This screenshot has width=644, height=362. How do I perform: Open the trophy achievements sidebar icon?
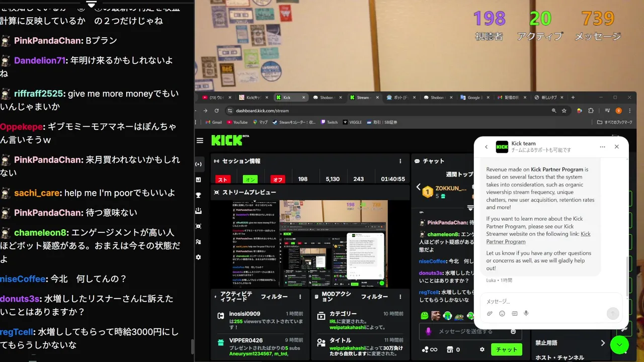point(199,195)
